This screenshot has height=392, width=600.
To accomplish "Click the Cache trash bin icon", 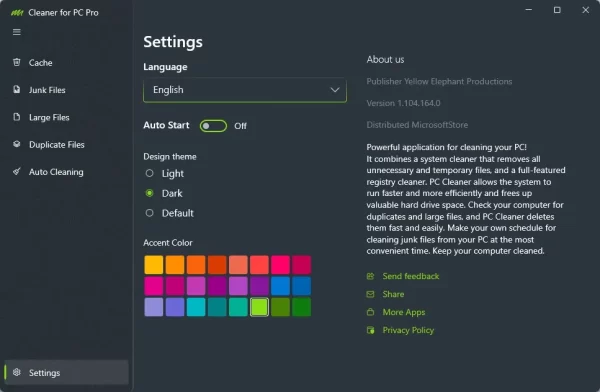I will [x=16, y=62].
